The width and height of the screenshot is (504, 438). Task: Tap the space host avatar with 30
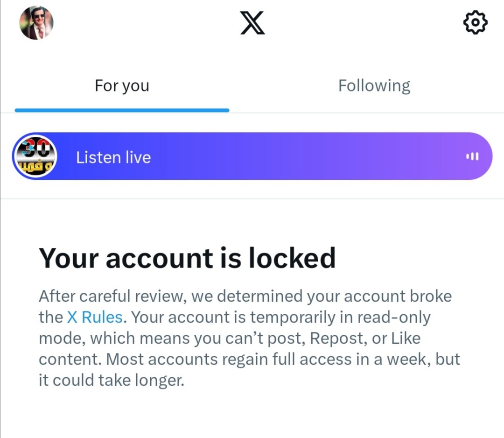point(35,156)
